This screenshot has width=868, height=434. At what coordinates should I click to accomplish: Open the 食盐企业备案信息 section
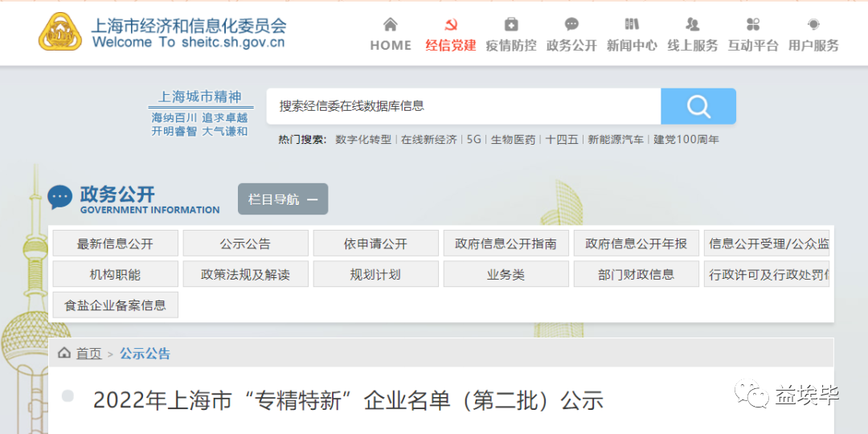pyautogui.click(x=116, y=305)
